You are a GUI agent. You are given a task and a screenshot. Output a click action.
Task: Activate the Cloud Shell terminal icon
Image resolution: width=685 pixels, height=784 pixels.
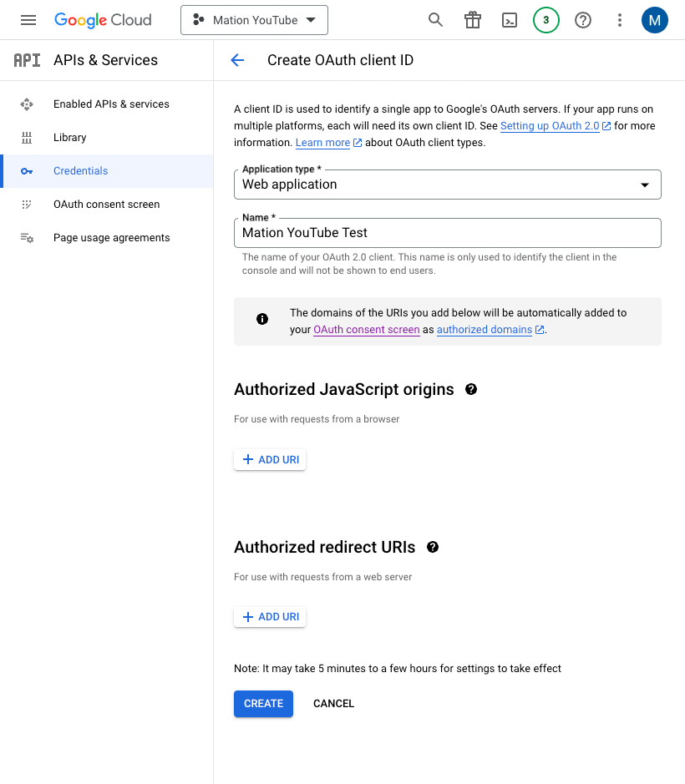(x=510, y=20)
